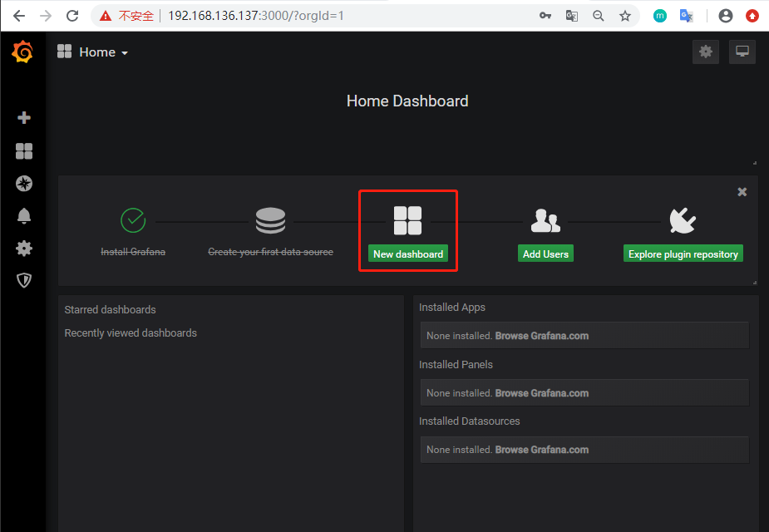This screenshot has height=532, width=769.
Task: Reload the page with refresh icon
Action: point(72,16)
